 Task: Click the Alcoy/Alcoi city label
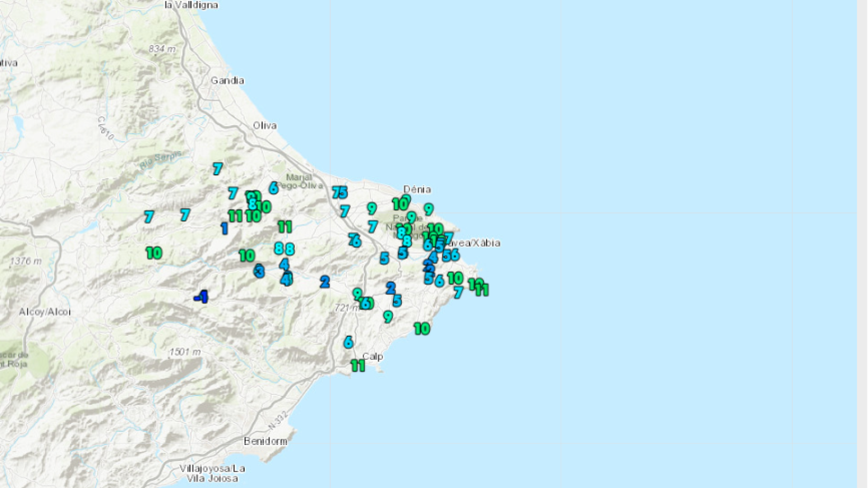click(x=45, y=312)
